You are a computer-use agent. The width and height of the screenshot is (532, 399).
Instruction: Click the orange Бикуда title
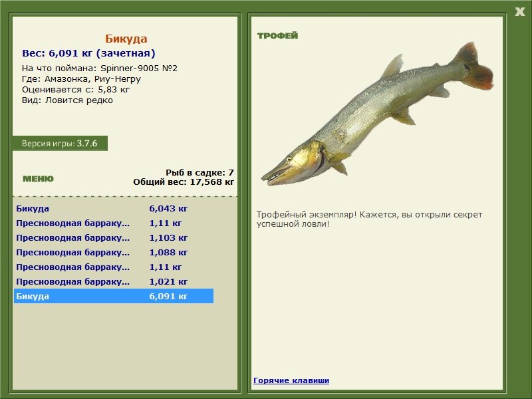pos(126,39)
